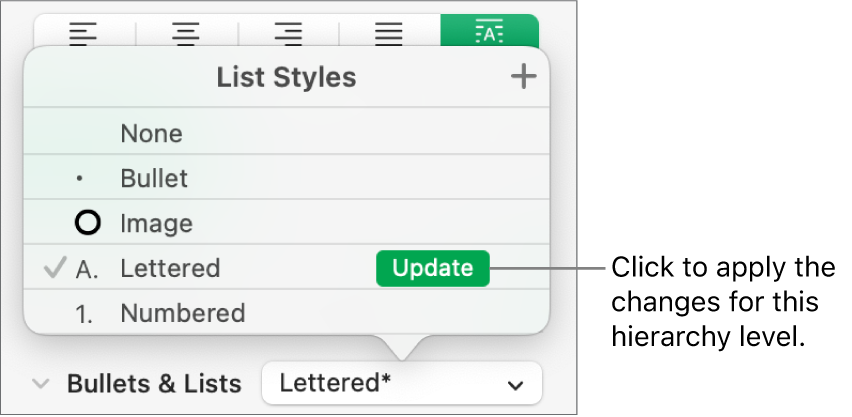The image size is (852, 417).
Task: Click the List Styles popover title
Action: [x=286, y=77]
